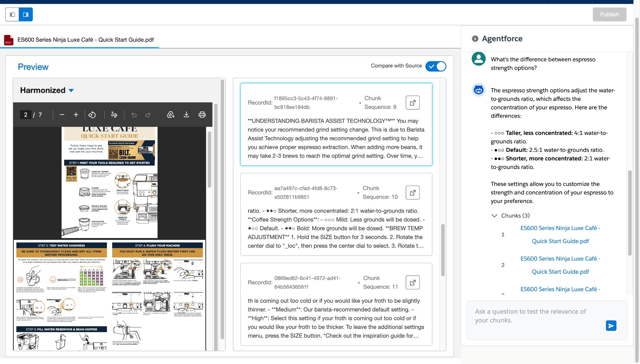Click the Preview heading

(33, 67)
